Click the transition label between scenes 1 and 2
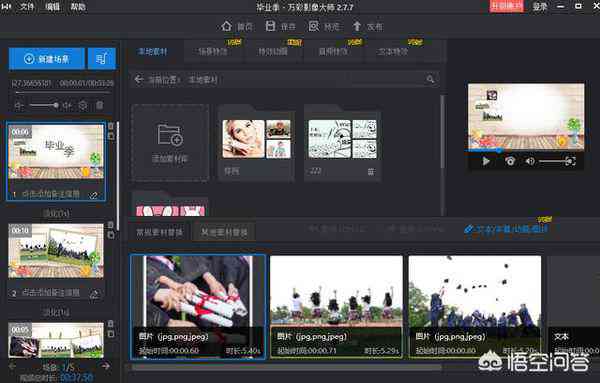This screenshot has width=600, height=383. point(56,213)
